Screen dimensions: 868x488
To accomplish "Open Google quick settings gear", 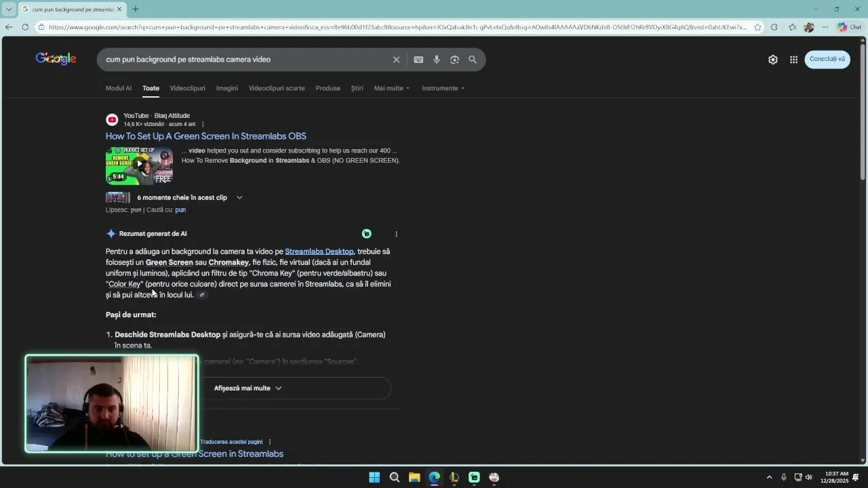I will click(x=773, y=60).
